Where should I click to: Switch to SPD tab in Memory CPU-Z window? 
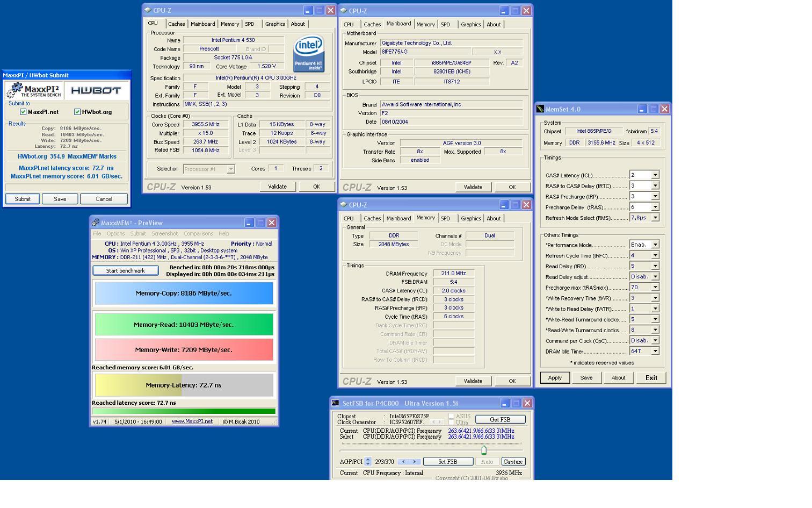click(x=445, y=218)
